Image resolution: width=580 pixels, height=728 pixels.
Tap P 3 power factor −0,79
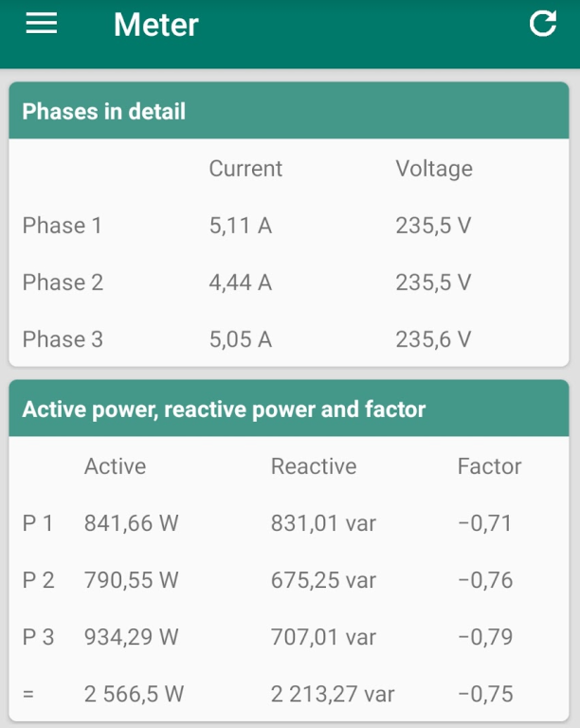pos(485,637)
